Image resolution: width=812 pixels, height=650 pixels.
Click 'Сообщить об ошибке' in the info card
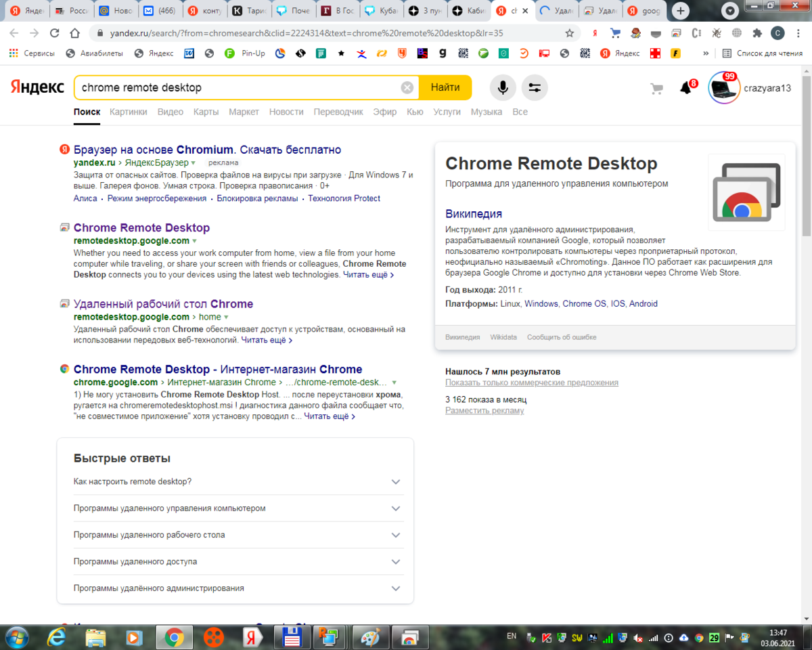(x=562, y=337)
